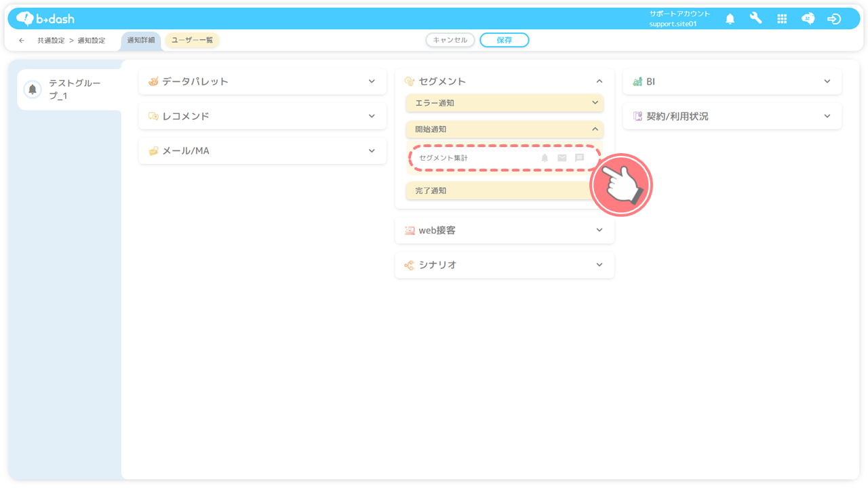This screenshot has width=868, height=488.
Task: Expand the web接客 section
Action: [599, 230]
